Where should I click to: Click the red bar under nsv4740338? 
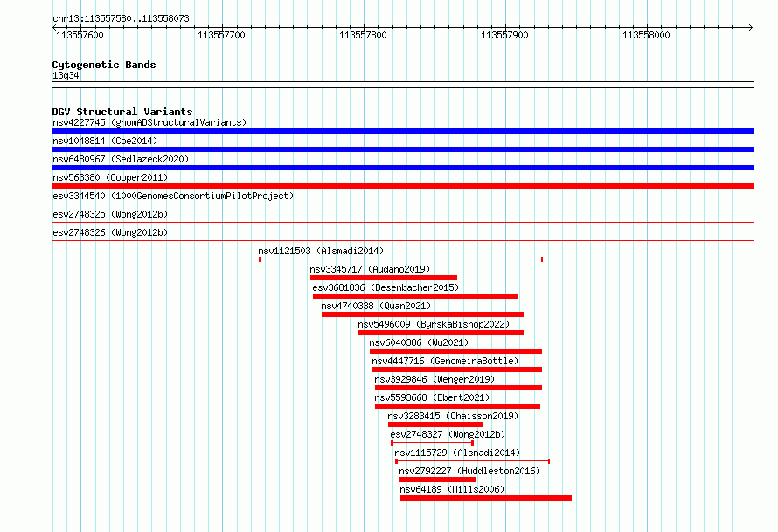423,314
